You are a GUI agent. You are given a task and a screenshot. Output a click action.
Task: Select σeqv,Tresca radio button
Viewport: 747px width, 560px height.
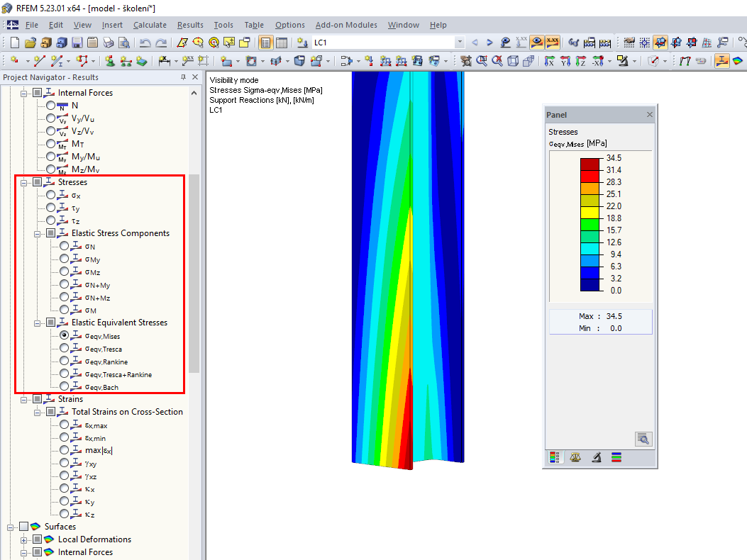point(65,348)
